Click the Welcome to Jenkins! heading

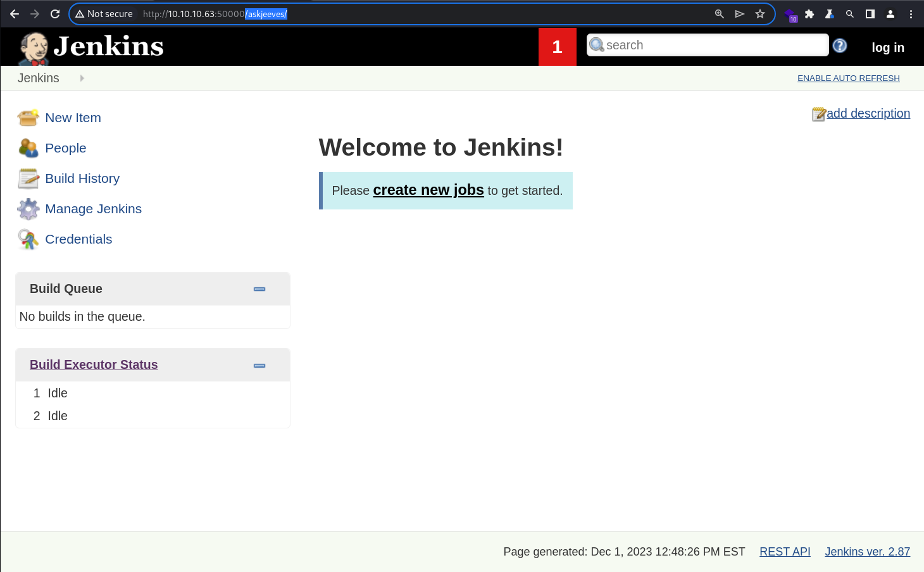pyautogui.click(x=441, y=147)
